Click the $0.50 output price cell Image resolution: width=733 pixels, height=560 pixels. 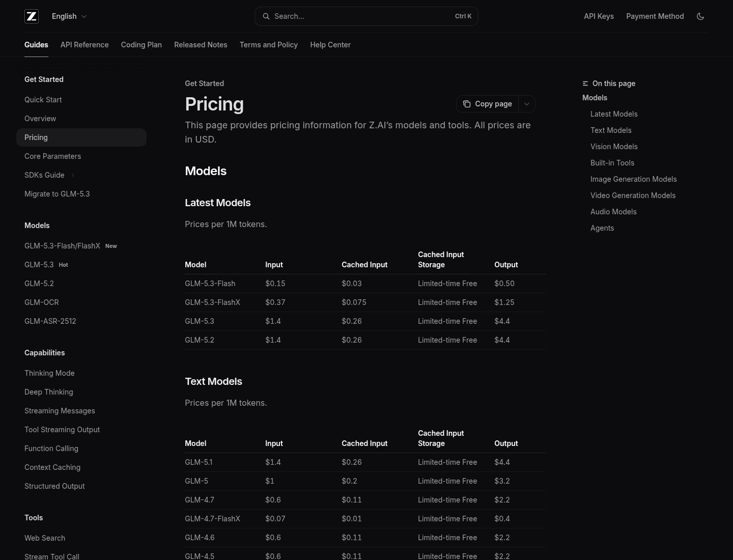pyautogui.click(x=504, y=284)
